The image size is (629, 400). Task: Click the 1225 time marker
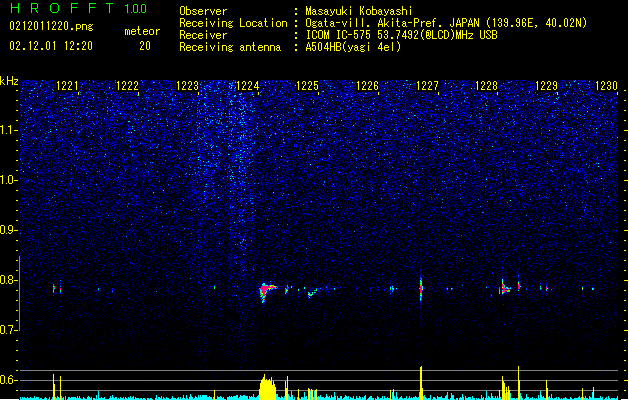[x=307, y=85]
